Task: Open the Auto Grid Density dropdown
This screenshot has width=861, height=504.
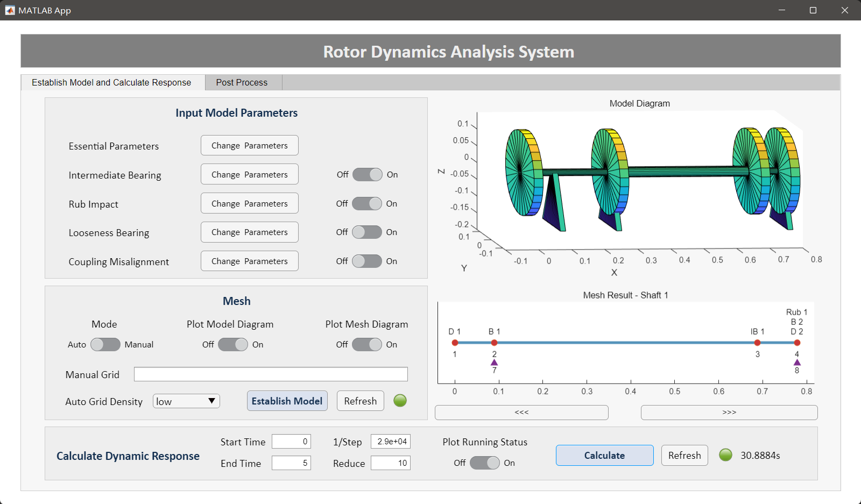Action: (186, 401)
